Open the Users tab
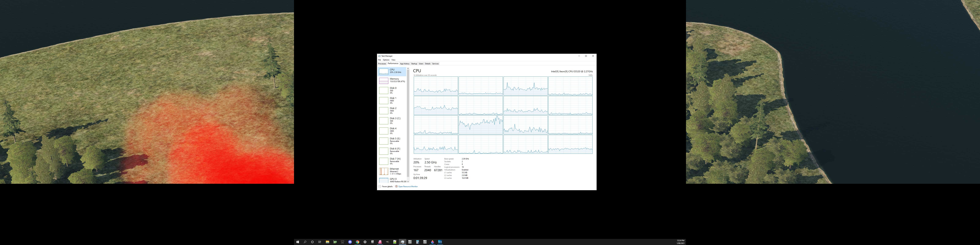This screenshot has height=245, width=980. [x=421, y=64]
